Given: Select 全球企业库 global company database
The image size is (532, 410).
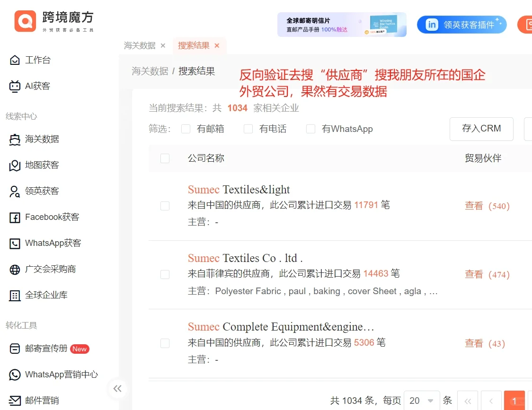Looking at the screenshot, I should click(41, 295).
